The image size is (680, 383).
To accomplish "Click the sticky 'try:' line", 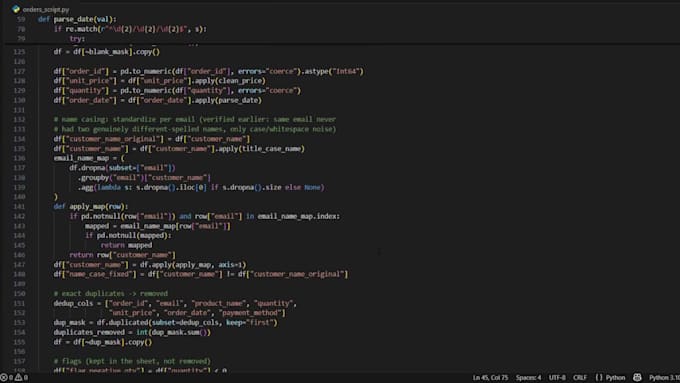I will [77, 39].
